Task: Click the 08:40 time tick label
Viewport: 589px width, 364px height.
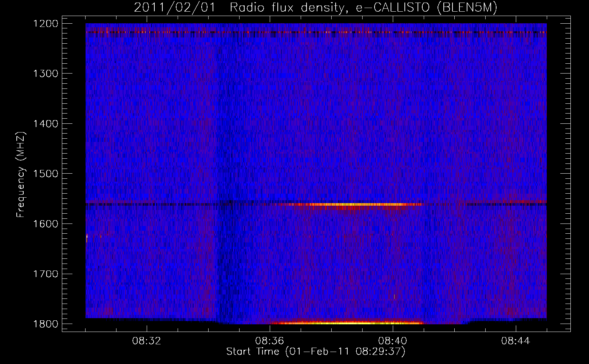Action: click(393, 341)
